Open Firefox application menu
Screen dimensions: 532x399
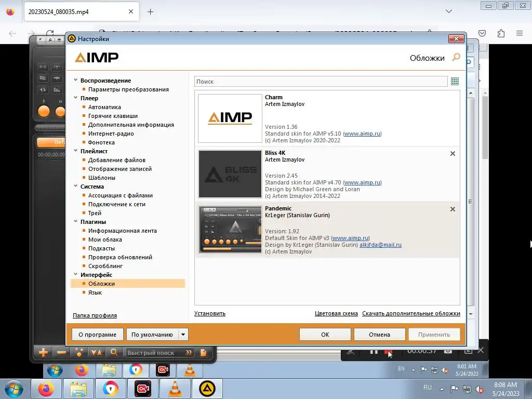coord(520,33)
